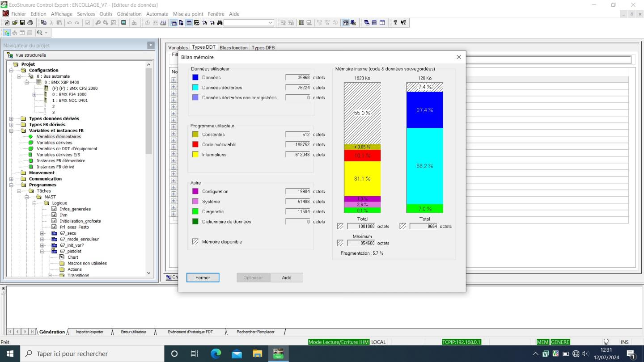Toggle structural view icon in navigator toolbar
644x362 pixels.
pos(7,33)
